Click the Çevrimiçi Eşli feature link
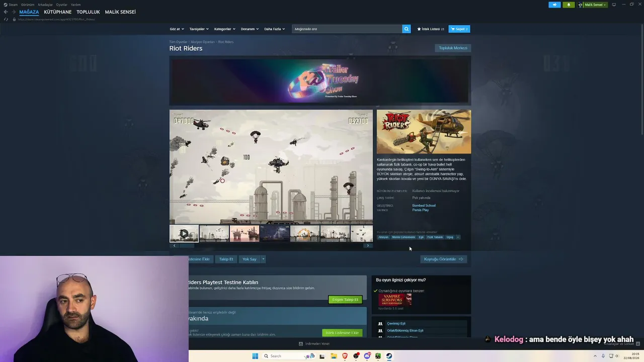Image resolution: width=644 pixels, height=362 pixels. pyautogui.click(x=396, y=324)
